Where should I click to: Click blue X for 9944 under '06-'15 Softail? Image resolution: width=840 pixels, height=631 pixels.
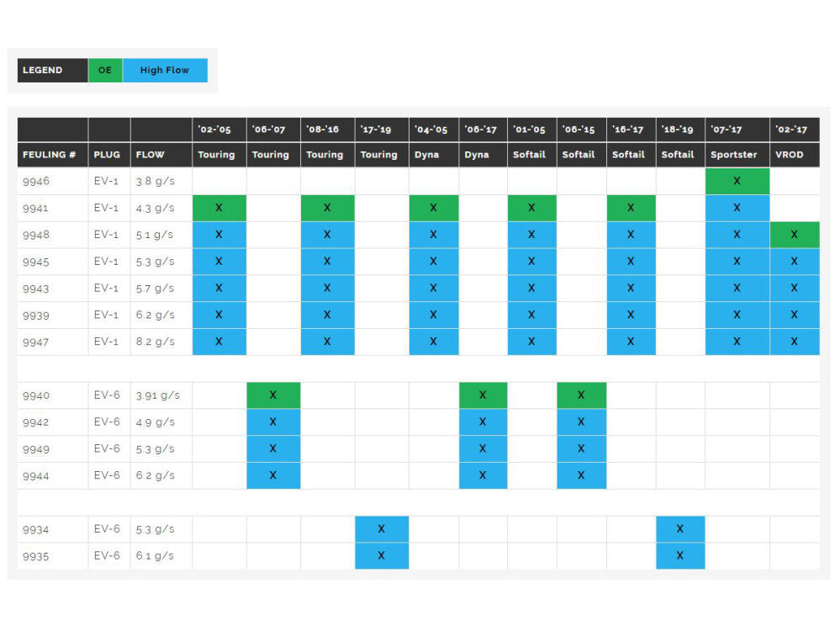click(581, 475)
